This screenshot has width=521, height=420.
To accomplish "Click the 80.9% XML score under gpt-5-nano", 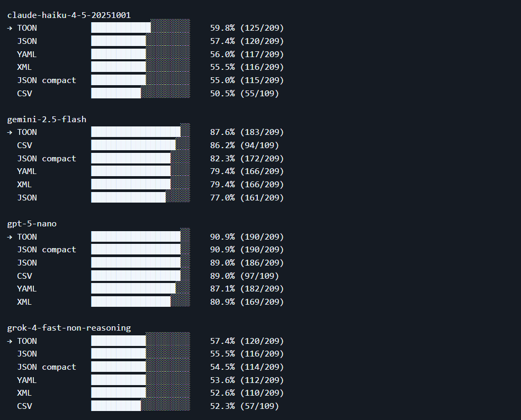I will pyautogui.click(x=223, y=302).
